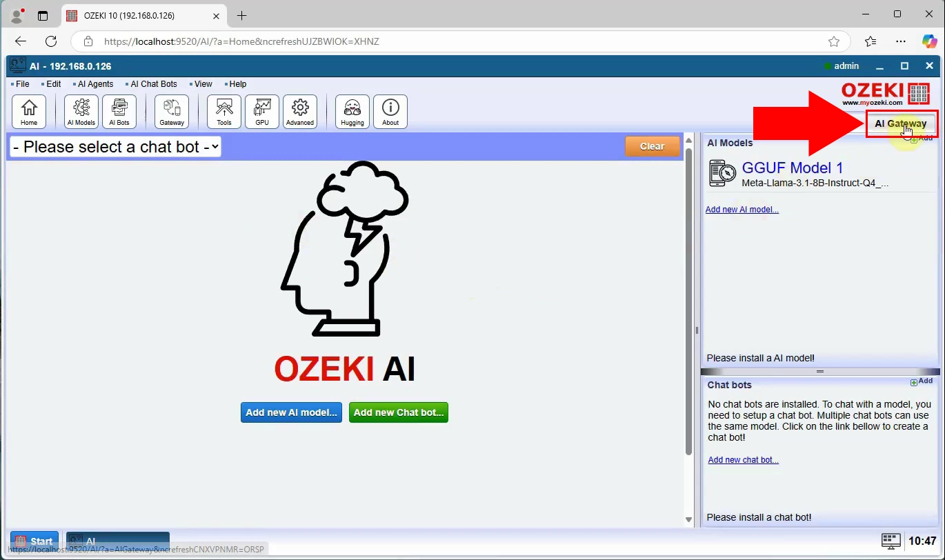
Task: Click the Please install a chat bot! text
Action: coord(759,517)
